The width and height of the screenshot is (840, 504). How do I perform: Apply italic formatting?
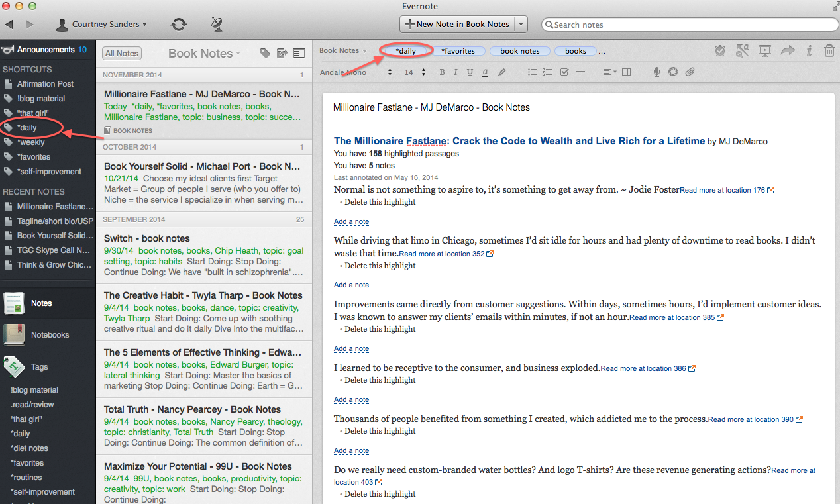pos(456,72)
